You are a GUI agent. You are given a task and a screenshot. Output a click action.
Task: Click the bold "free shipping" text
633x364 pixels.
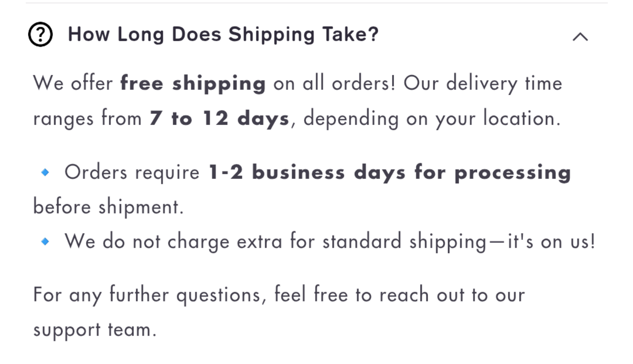[193, 84]
